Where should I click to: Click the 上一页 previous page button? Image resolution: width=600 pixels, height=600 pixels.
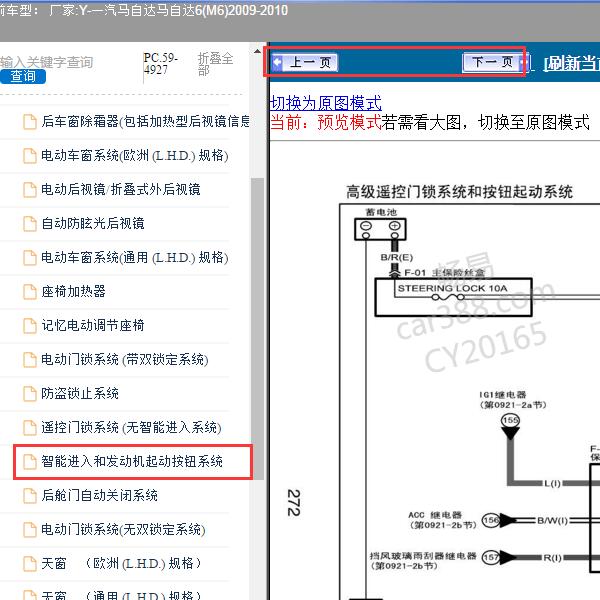[304, 62]
